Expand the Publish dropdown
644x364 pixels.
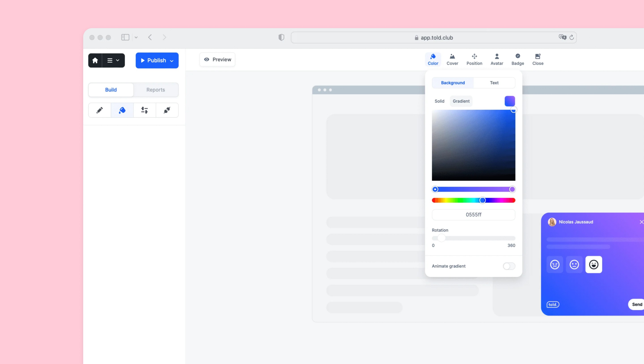(172, 61)
